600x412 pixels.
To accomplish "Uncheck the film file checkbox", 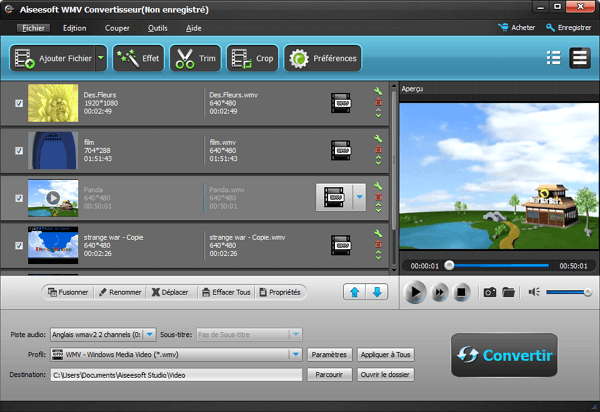I will tap(19, 151).
